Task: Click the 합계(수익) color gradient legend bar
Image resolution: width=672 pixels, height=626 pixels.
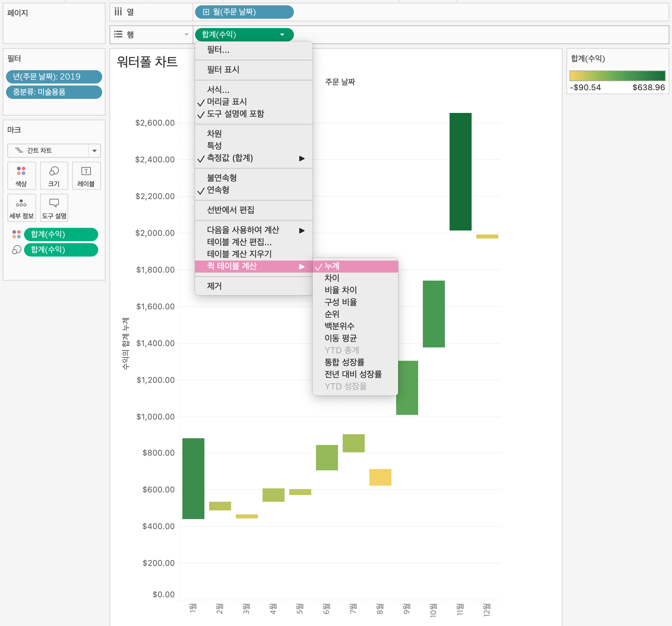Action: point(617,75)
